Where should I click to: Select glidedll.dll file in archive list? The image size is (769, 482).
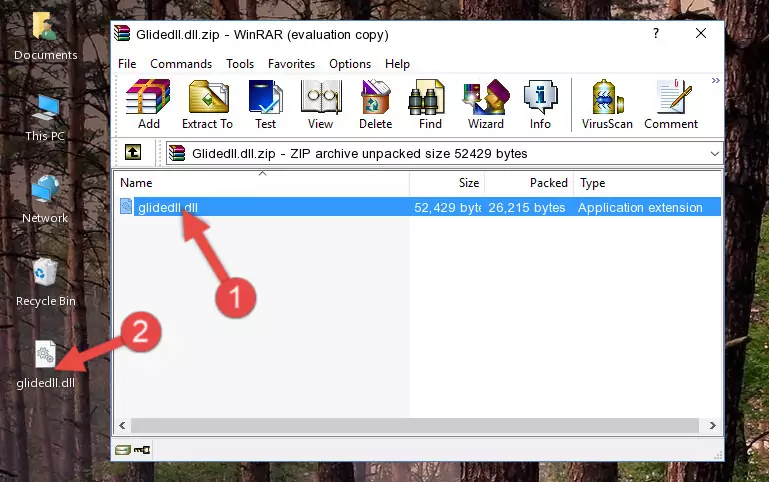168,207
